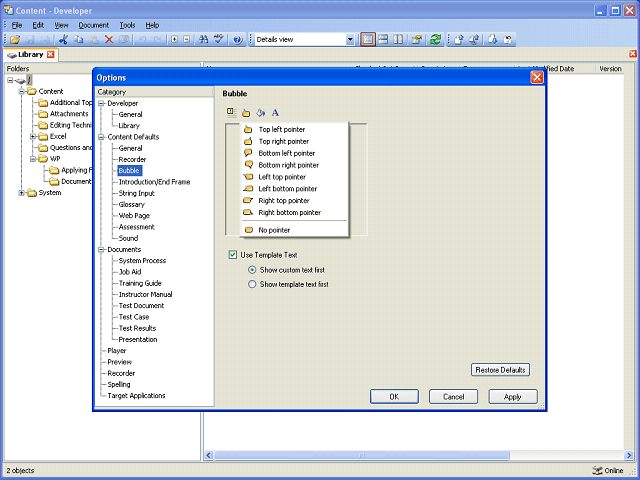Screen dimensions: 640x480
Task: Click the OK button
Action: coord(394,396)
